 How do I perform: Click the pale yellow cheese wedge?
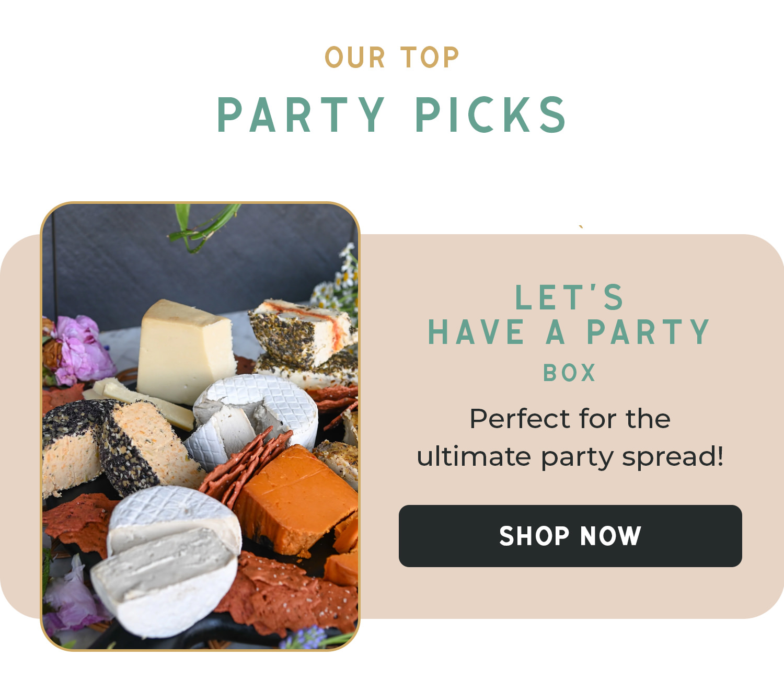(186, 350)
